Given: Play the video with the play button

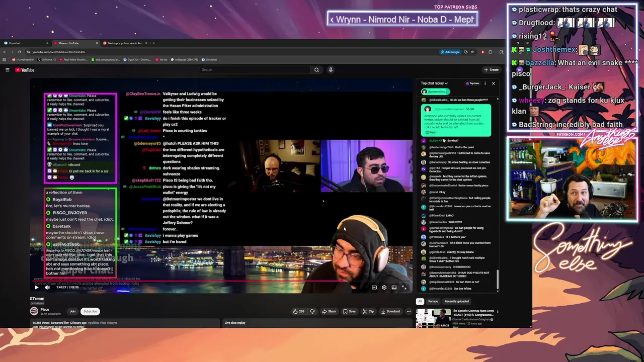Looking at the screenshot, I should 36,288.
